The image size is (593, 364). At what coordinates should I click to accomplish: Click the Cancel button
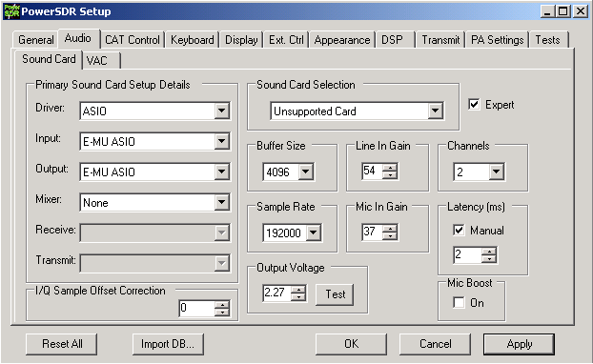[436, 344]
